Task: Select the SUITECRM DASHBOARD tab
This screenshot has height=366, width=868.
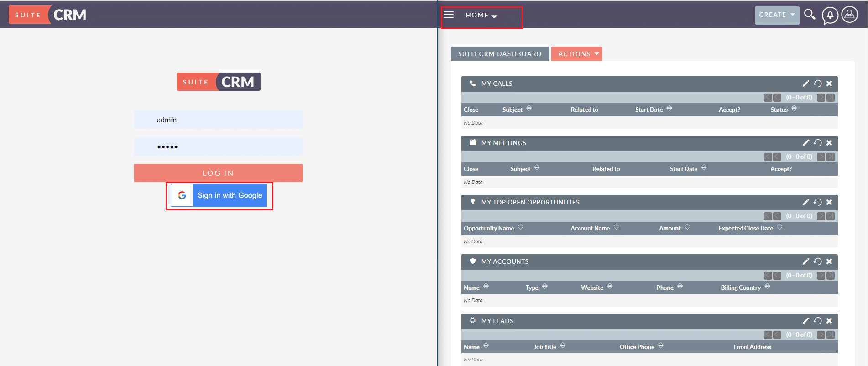Action: point(500,54)
